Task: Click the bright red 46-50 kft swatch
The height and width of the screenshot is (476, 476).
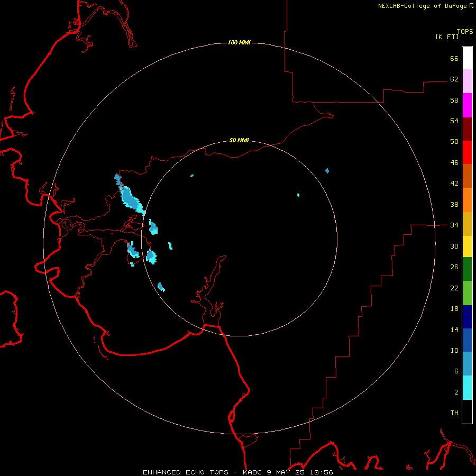Action: 467,152
